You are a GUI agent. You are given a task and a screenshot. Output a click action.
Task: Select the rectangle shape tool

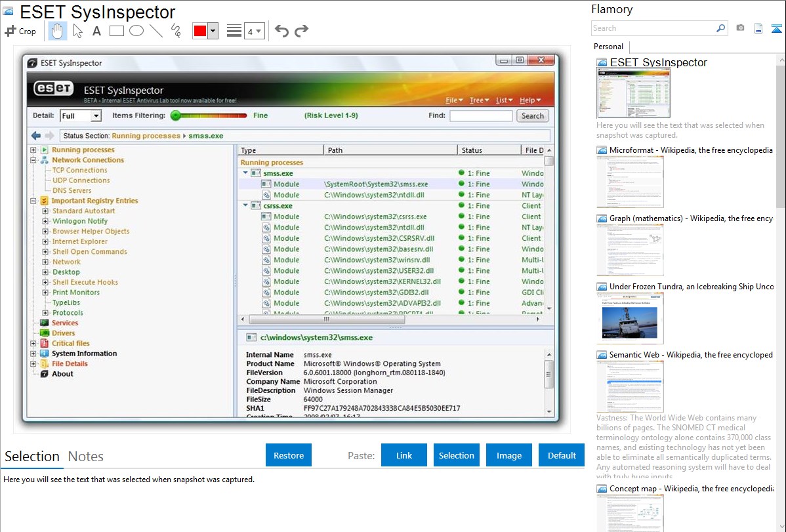[x=116, y=31]
